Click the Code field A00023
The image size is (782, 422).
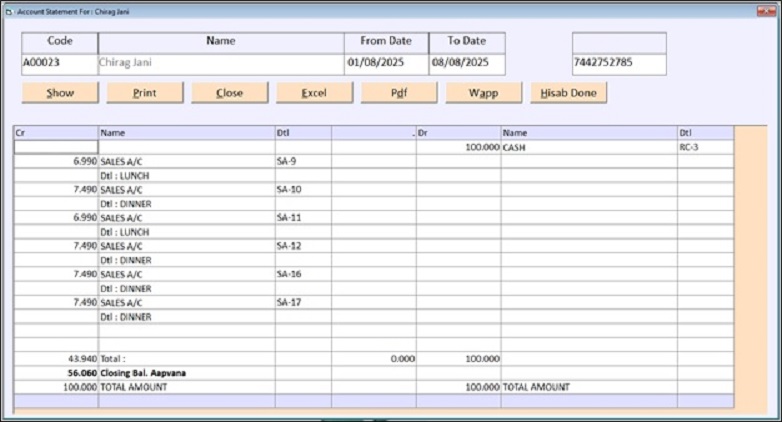60,64
